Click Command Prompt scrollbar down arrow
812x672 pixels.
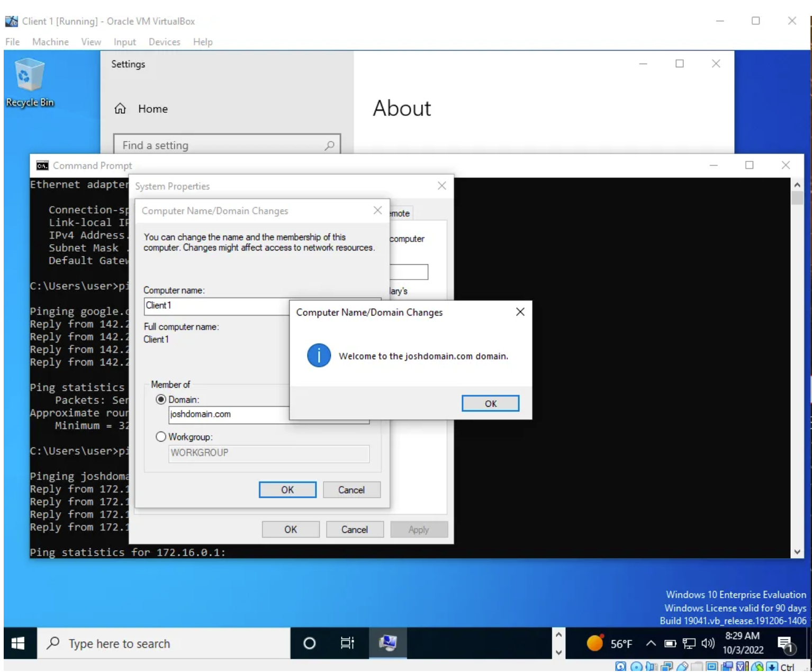pos(797,552)
